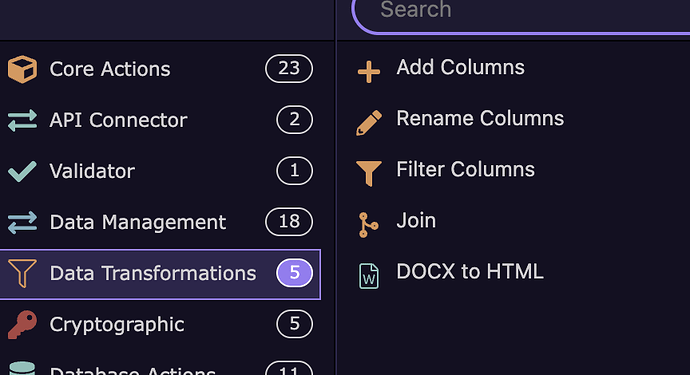The image size is (690, 375).
Task: Click the 5 count badge on Cryptographic
Action: (x=294, y=324)
